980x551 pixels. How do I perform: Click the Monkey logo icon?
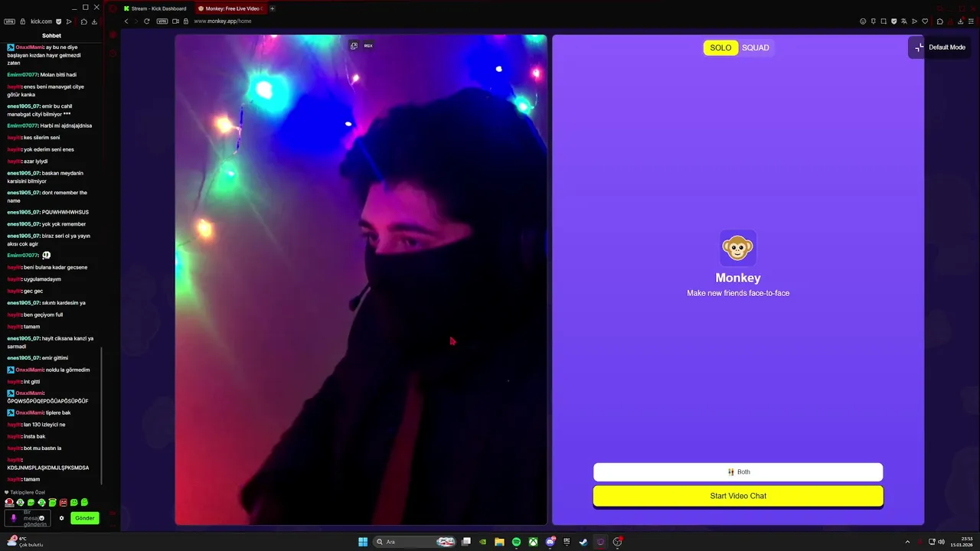click(x=738, y=248)
